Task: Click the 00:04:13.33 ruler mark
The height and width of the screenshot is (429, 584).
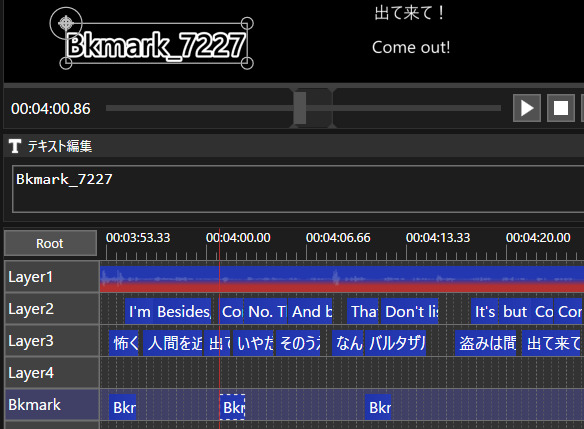Action: (x=438, y=238)
